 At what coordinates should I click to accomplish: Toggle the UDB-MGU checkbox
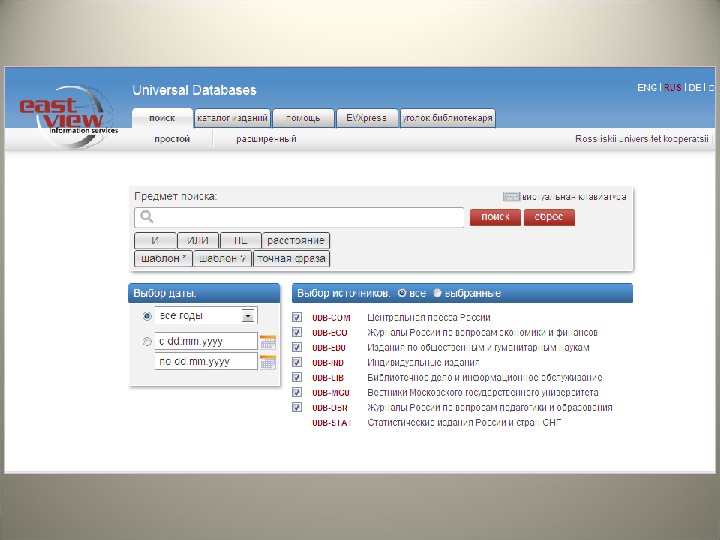click(297, 392)
